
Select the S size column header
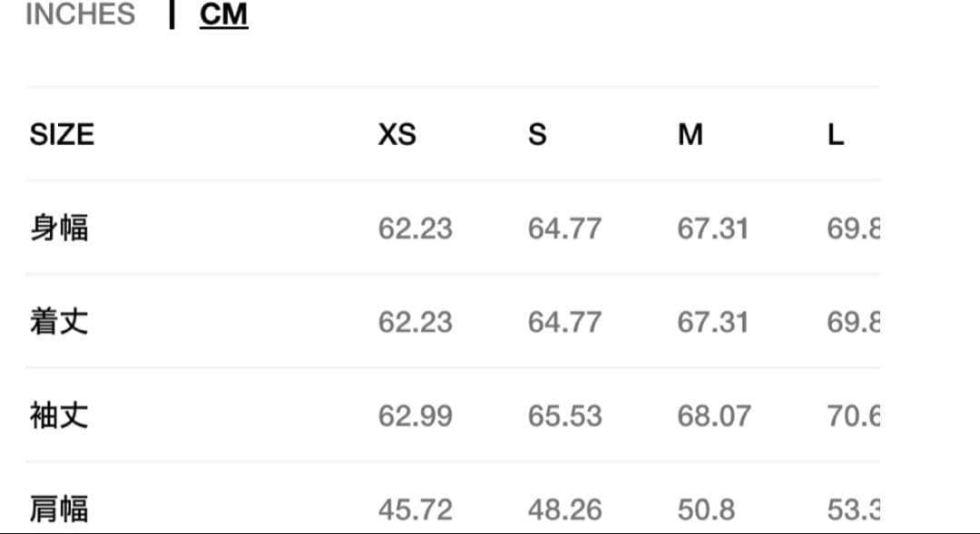(x=537, y=134)
